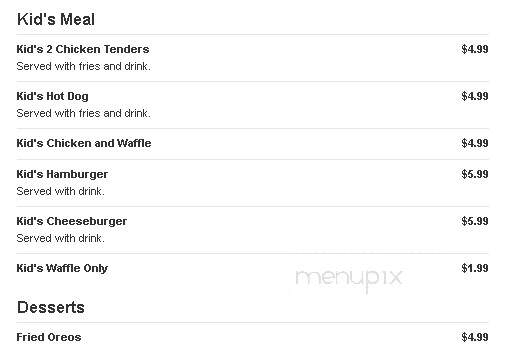The image size is (528, 360).
Task: Click Kid's Chicken and Waffle price
Action: (475, 143)
